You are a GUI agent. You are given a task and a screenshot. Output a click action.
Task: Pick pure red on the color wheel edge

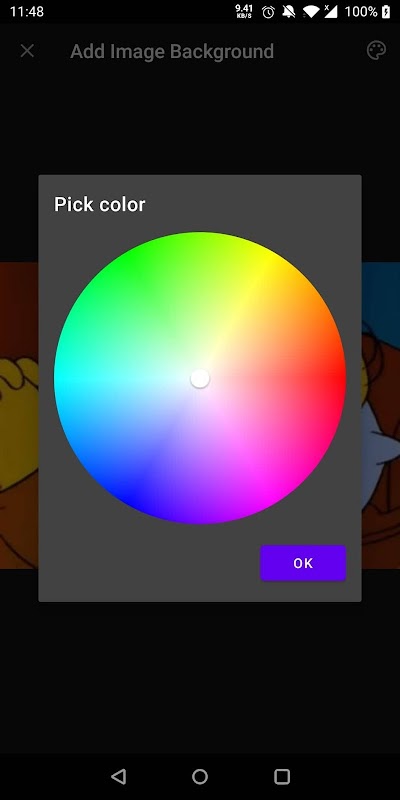click(x=342, y=378)
